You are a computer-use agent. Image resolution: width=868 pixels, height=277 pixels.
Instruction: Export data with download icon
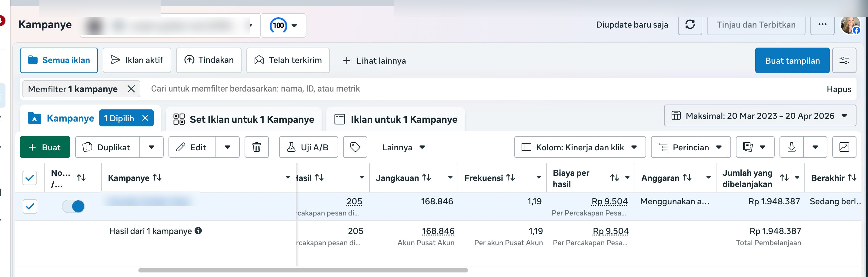coord(792,147)
